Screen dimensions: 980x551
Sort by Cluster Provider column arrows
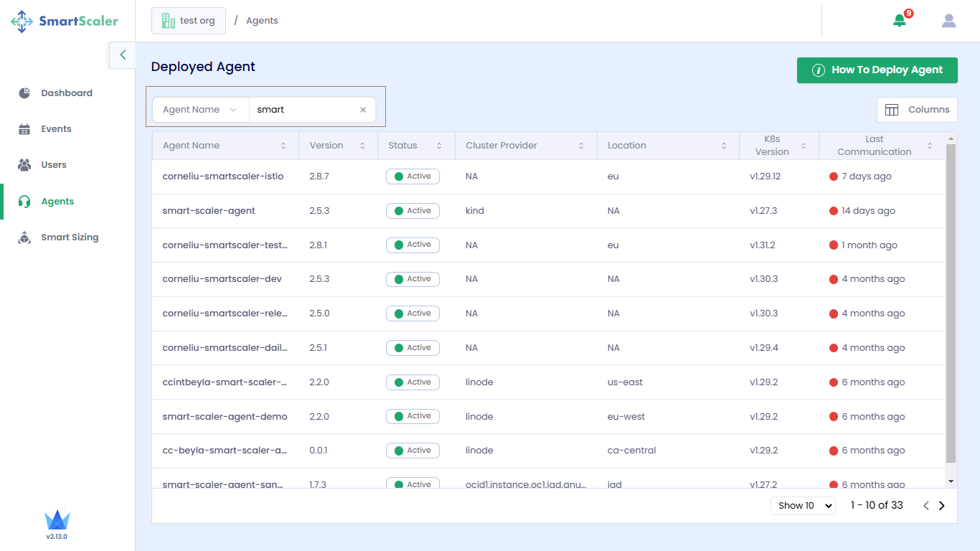coord(581,146)
